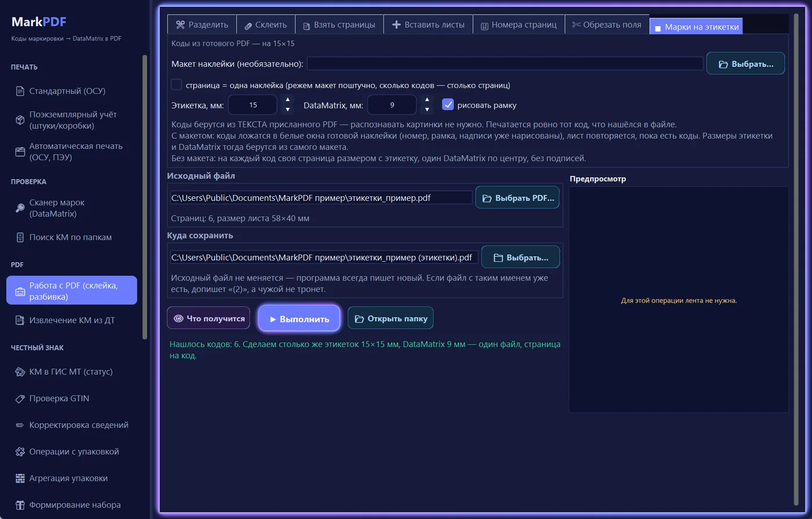Viewport: 812px width, 519px height.
Task: Increase the Этикетка, мм value
Action: 288,100
